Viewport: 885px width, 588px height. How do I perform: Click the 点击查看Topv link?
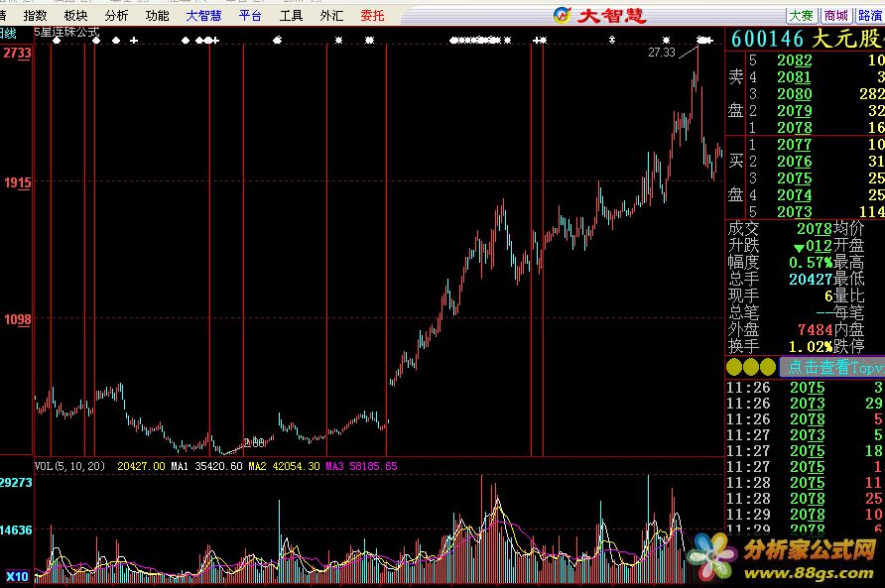point(835,367)
